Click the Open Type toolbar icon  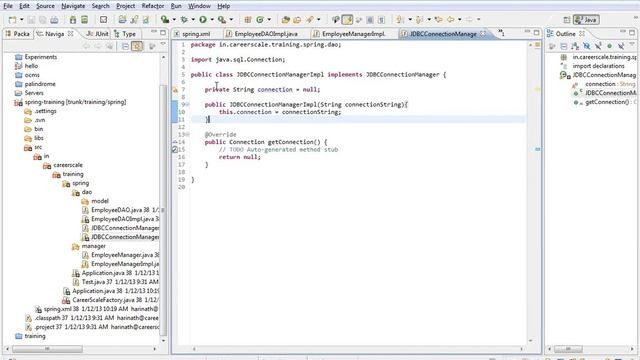[285, 20]
